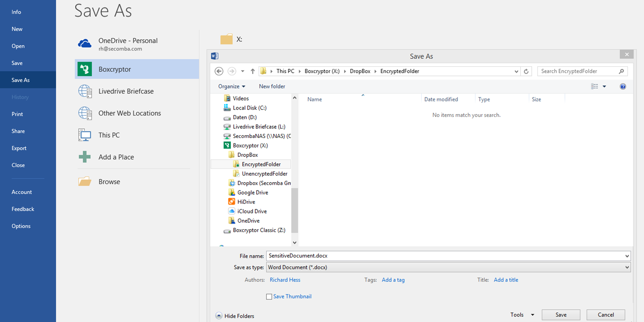Open the Open backstage tab

point(28,46)
